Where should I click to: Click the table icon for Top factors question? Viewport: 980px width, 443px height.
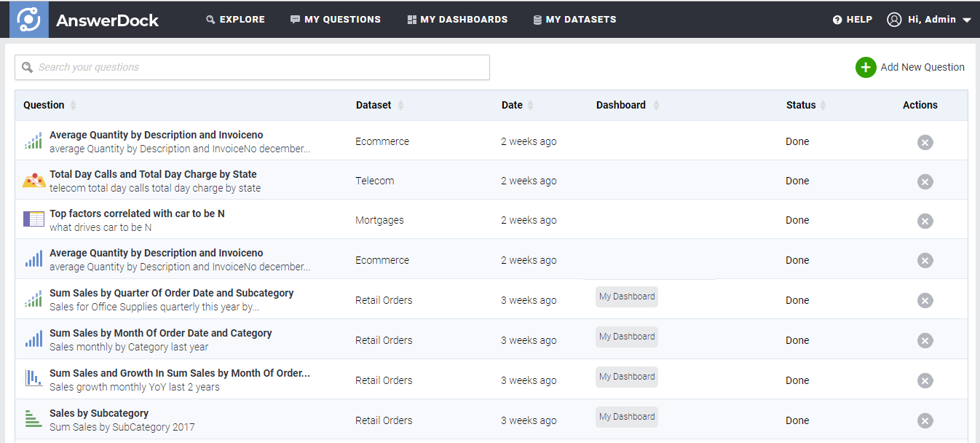click(34, 219)
